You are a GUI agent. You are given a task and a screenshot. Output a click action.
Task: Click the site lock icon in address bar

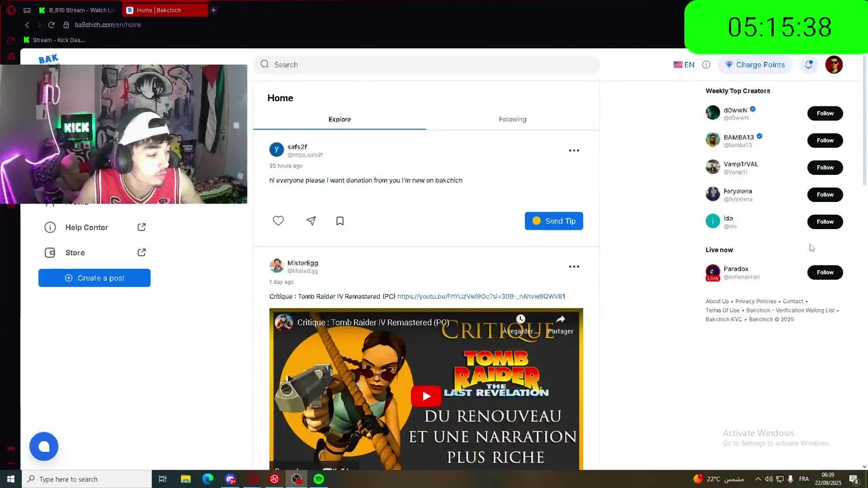tap(66, 25)
